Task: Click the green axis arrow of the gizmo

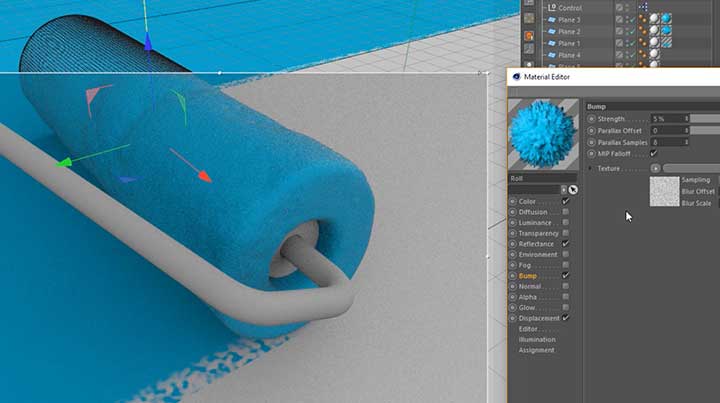Action: (x=63, y=162)
